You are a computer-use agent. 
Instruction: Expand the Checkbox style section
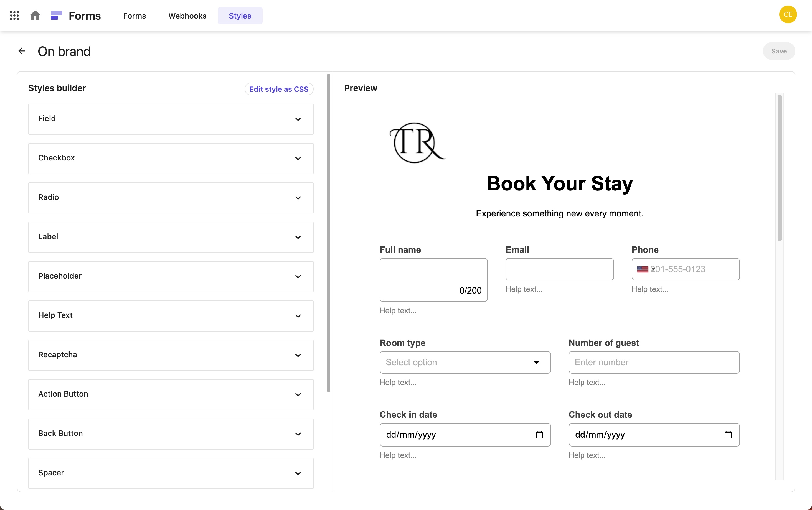pos(171,159)
